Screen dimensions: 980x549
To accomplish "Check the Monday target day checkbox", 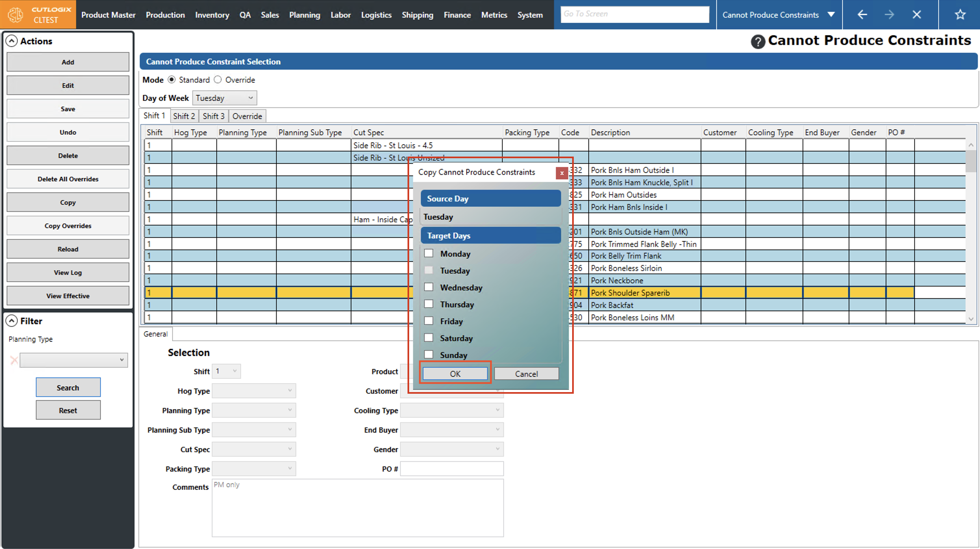I will click(x=429, y=253).
